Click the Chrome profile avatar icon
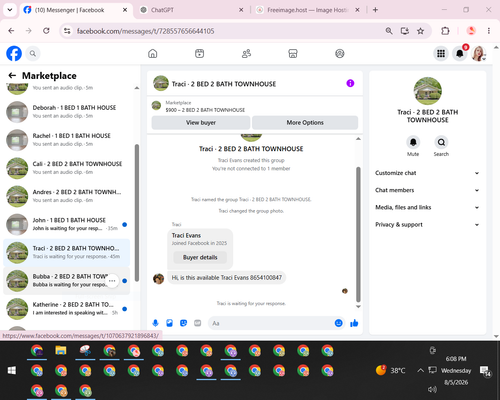Image resolution: width=500 pixels, height=400 pixels. pyautogui.click(x=471, y=31)
